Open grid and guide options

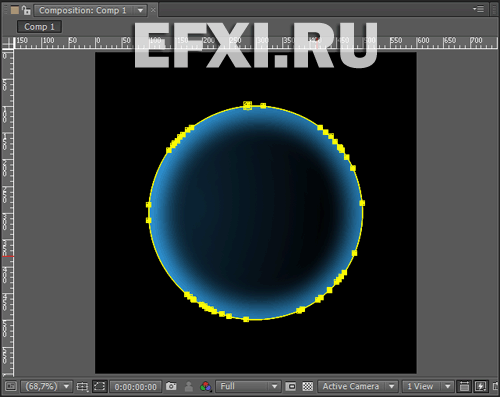click(x=82, y=386)
